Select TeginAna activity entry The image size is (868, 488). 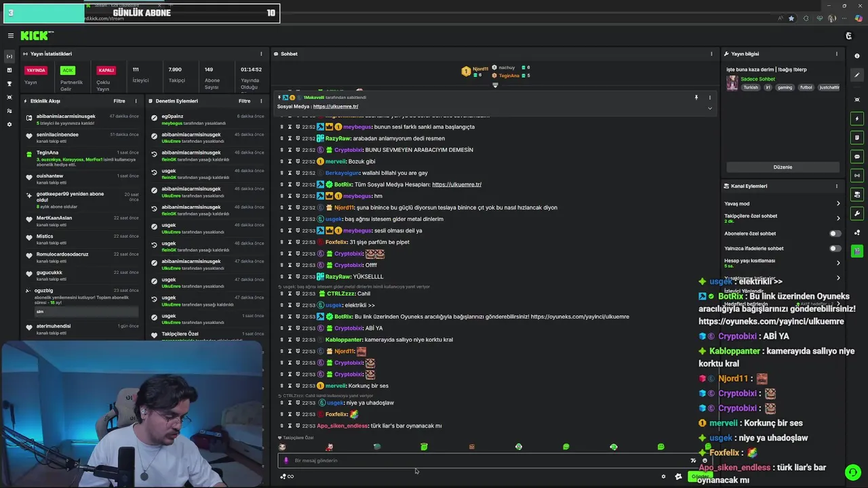pyautogui.click(x=82, y=158)
